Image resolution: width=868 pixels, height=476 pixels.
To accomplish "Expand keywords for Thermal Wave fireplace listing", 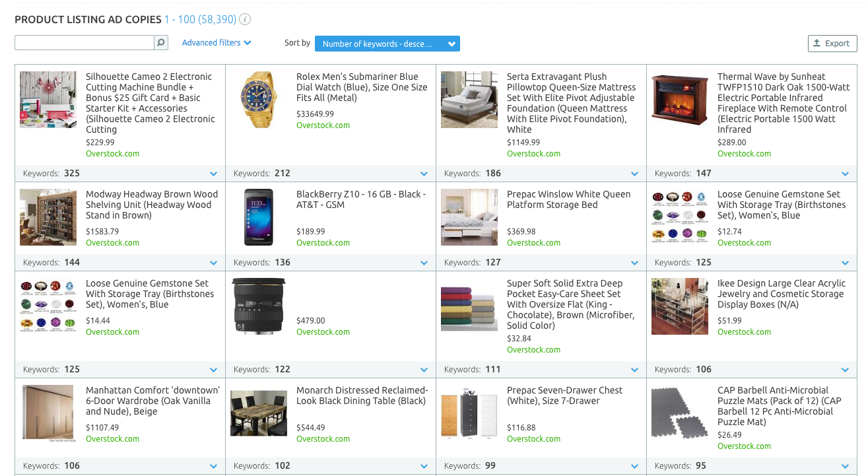I will click(x=845, y=174).
